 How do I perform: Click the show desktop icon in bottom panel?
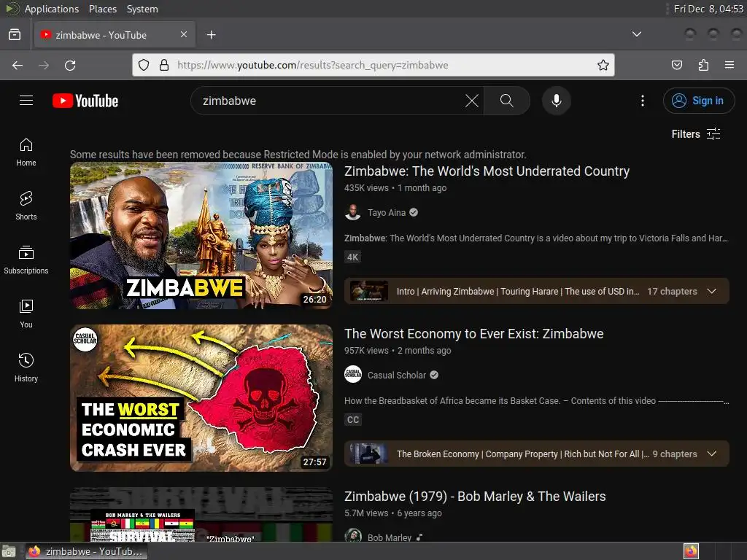9,551
